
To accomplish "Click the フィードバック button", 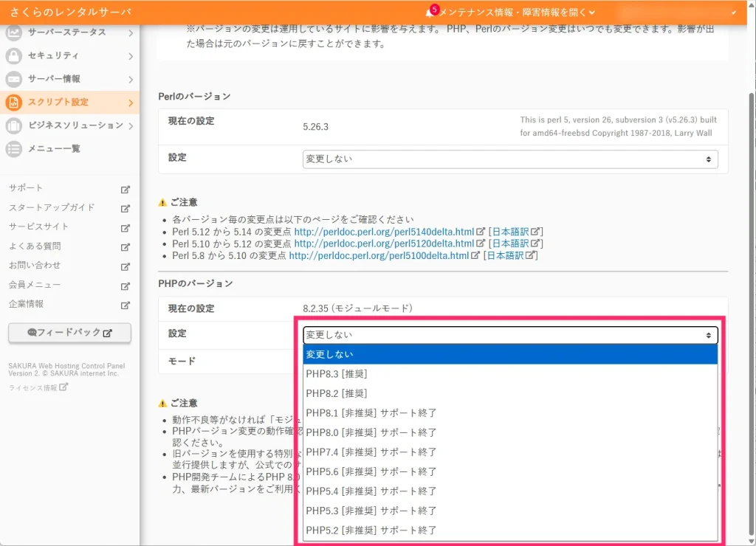I will pos(69,333).
